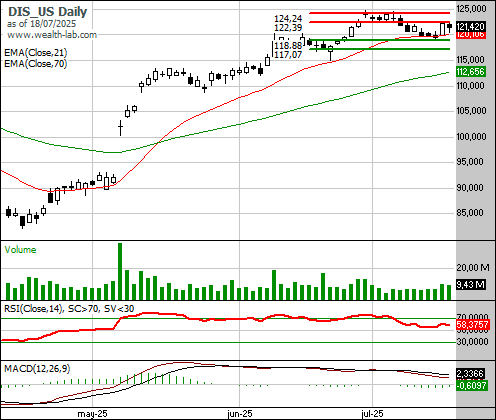
Task: Click the MACD(12,26,9) pane label
Action: point(37,369)
